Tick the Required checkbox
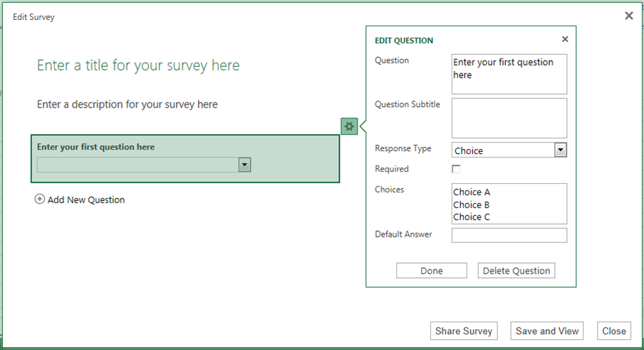 [x=456, y=169]
